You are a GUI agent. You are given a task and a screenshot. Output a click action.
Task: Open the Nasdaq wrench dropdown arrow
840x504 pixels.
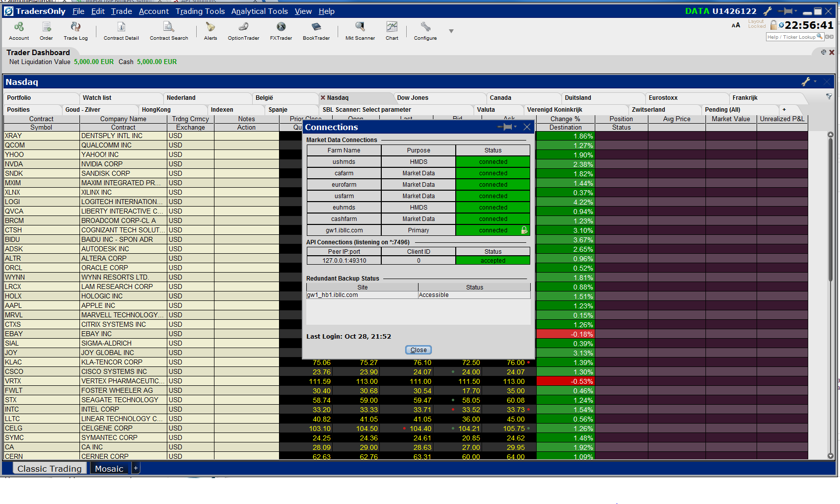click(x=815, y=81)
